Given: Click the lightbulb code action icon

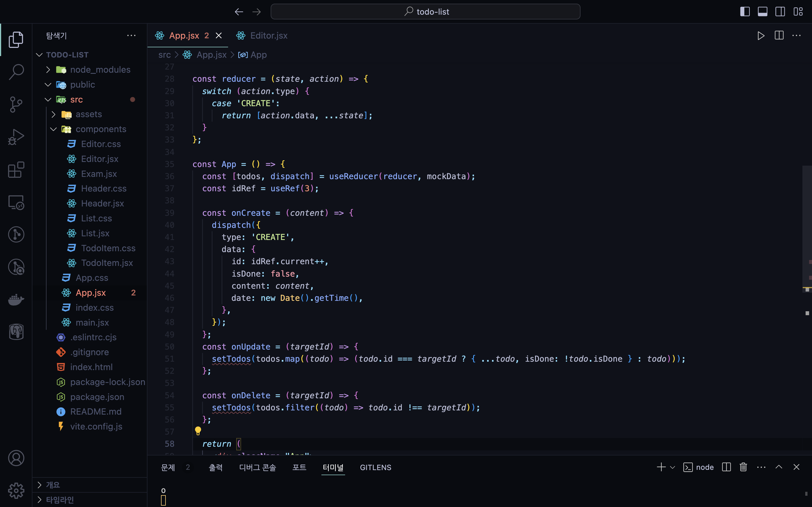Looking at the screenshot, I should pyautogui.click(x=198, y=431).
